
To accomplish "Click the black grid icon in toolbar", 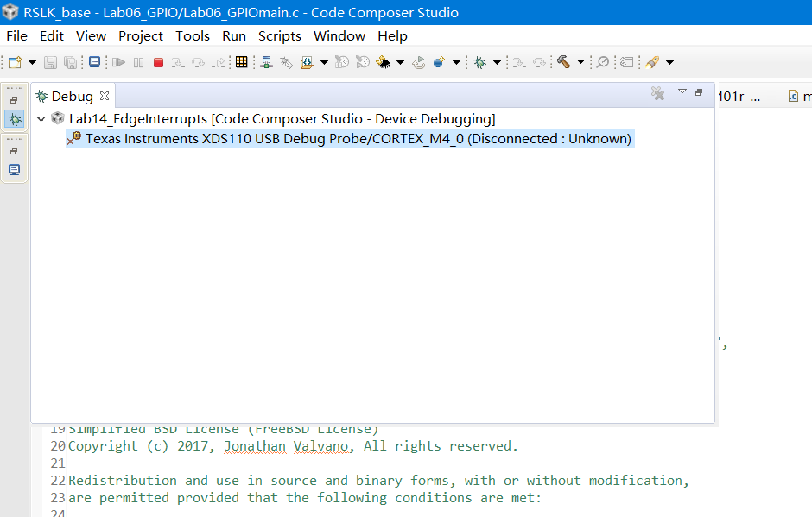I will pos(241,62).
